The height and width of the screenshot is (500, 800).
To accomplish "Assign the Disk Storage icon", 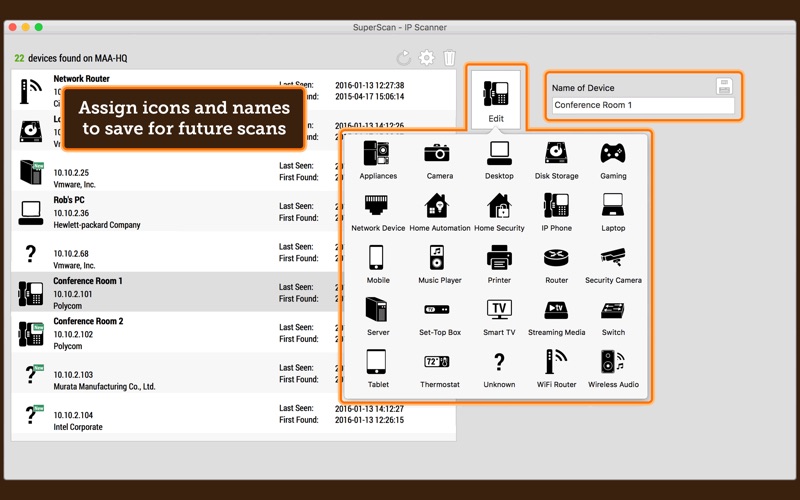I will tap(556, 154).
